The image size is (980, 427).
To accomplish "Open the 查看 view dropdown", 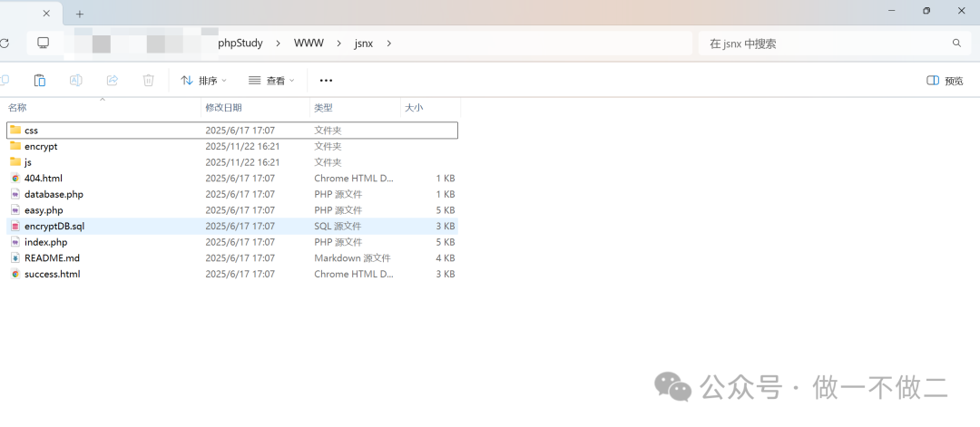I will coord(271,81).
